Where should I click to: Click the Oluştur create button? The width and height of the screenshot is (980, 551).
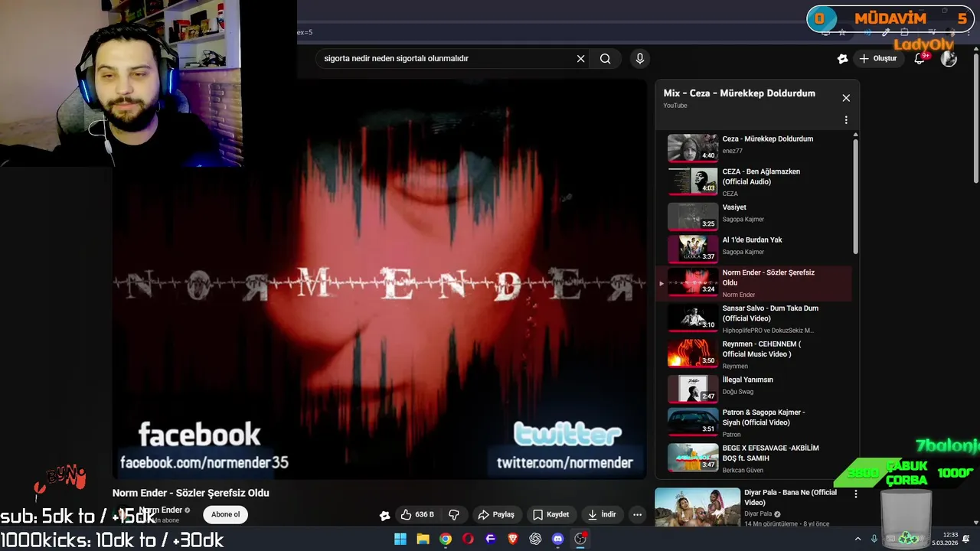pyautogui.click(x=877, y=58)
